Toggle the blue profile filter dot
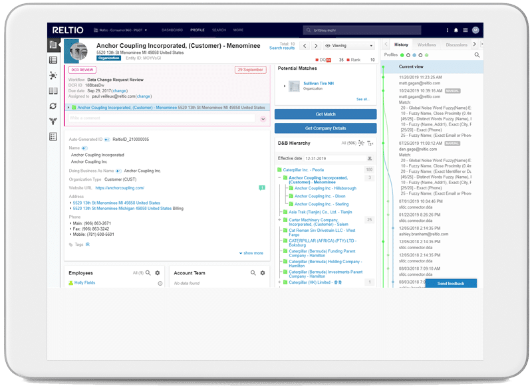The image size is (532, 392). [414, 54]
